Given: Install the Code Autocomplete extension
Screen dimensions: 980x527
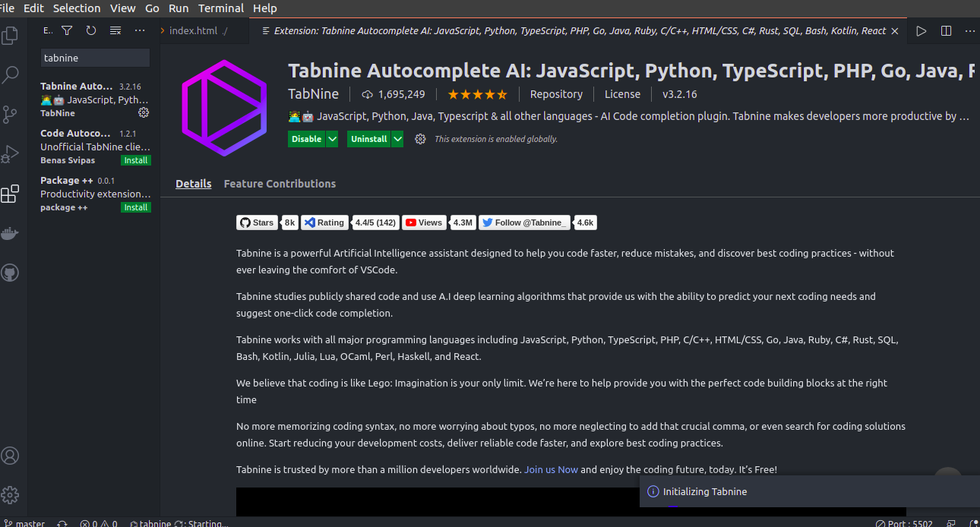Looking at the screenshot, I should 136,160.
